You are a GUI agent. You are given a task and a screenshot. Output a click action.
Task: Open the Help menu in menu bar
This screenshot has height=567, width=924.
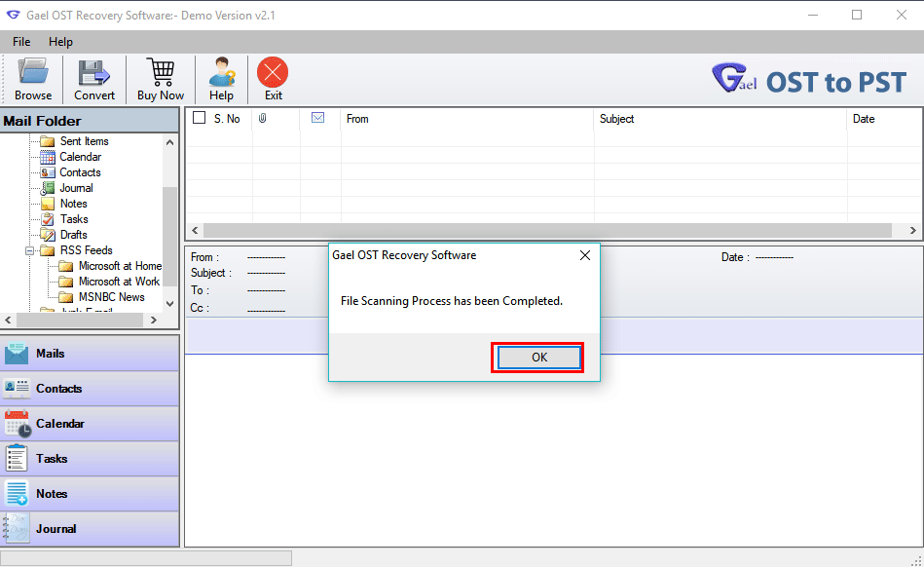[x=60, y=42]
